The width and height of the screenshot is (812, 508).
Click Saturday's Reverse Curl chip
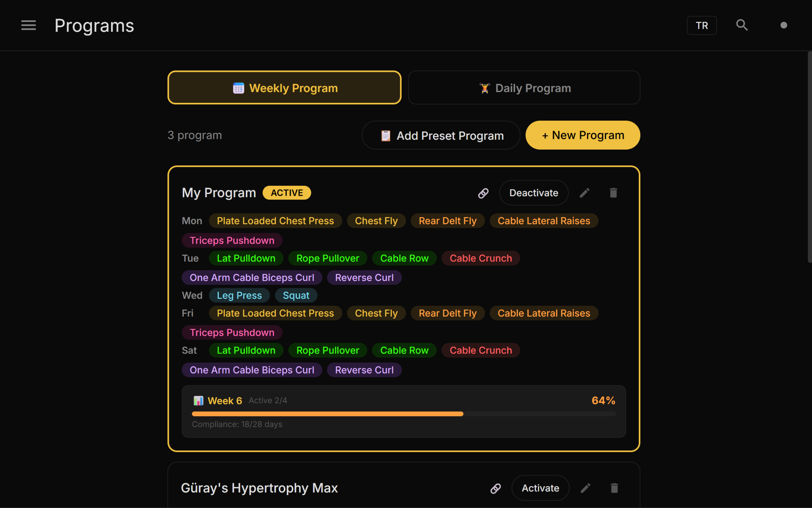click(x=364, y=370)
